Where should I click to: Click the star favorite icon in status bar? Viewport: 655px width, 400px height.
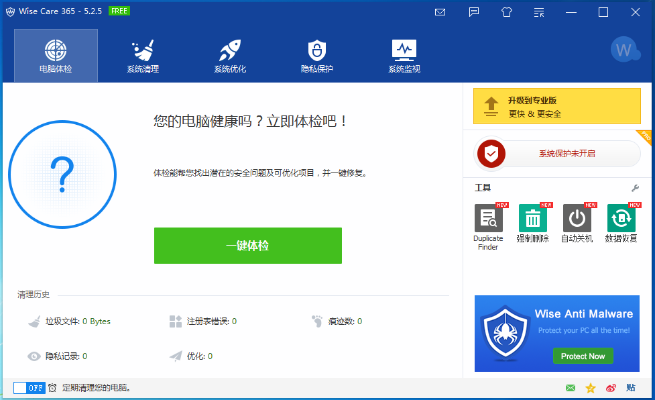(591, 387)
